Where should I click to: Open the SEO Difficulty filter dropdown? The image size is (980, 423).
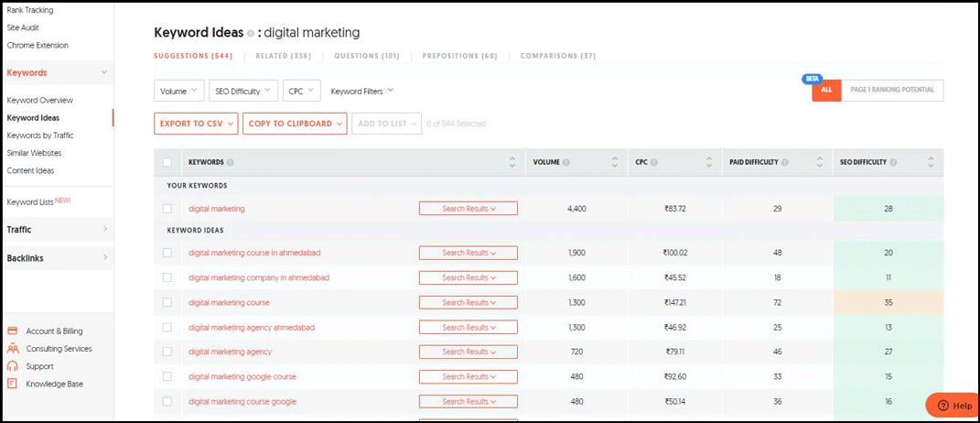(243, 92)
